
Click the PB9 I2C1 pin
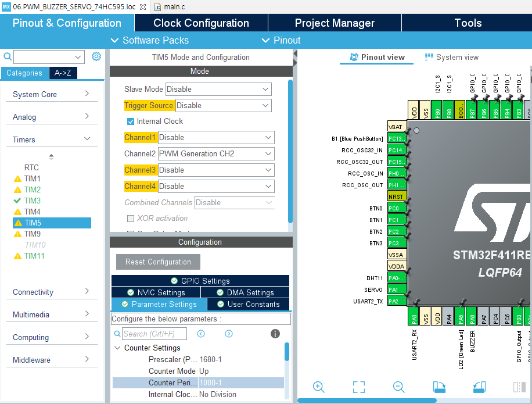pos(437,110)
